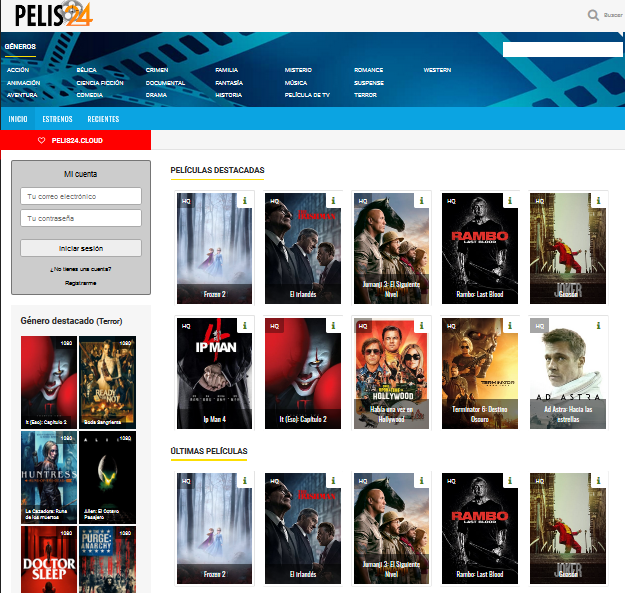
Task: Open the Western genre
Action: point(437,70)
